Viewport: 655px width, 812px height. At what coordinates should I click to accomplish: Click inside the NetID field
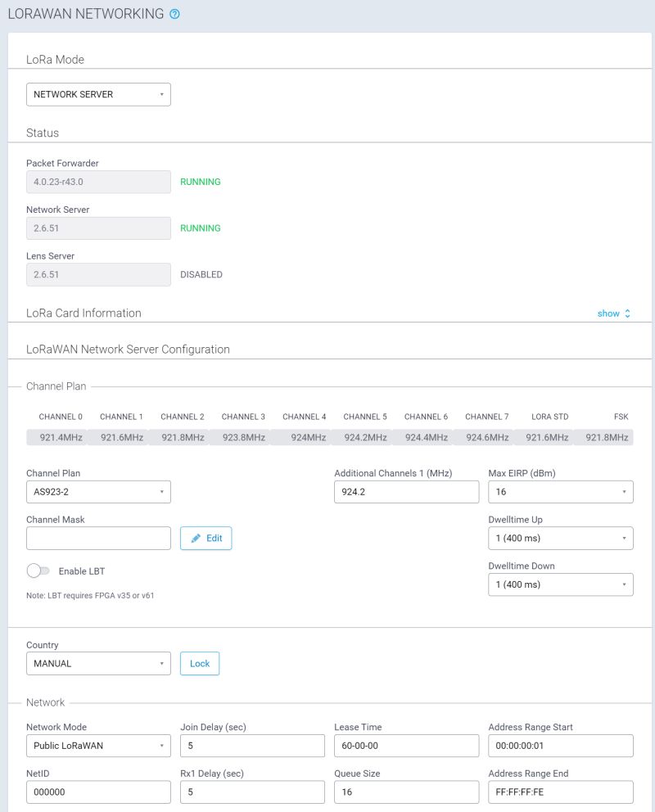click(x=98, y=792)
